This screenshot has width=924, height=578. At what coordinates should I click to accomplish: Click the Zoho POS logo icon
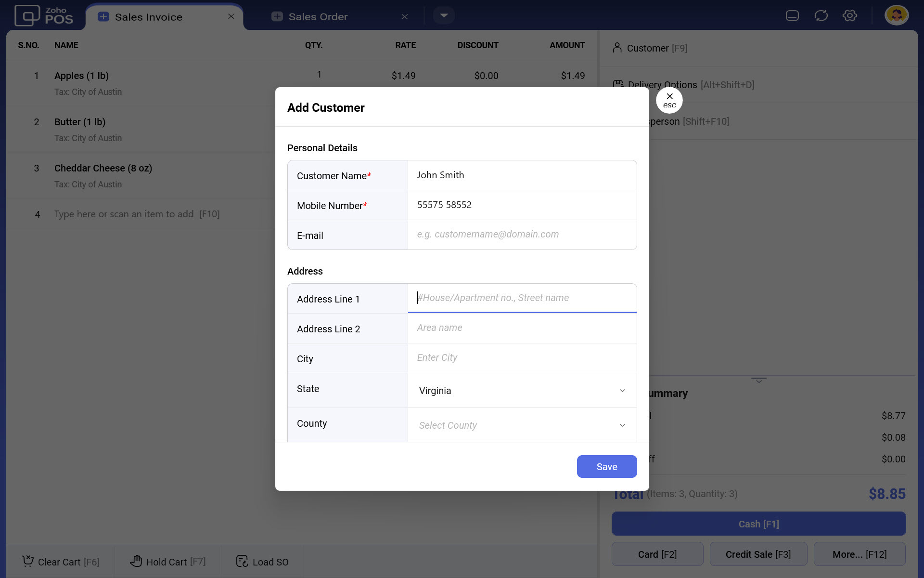[x=27, y=16]
